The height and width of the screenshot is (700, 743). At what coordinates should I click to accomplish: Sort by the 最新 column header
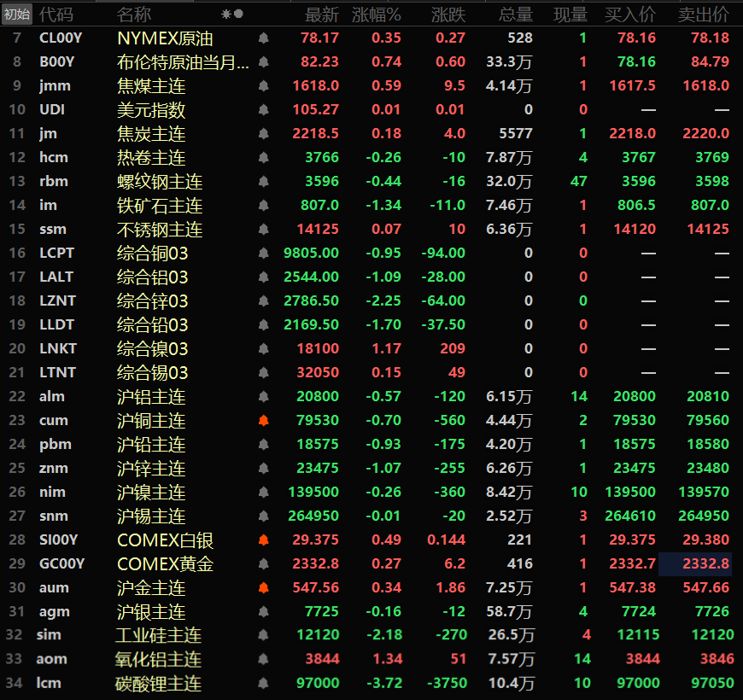coord(322,15)
